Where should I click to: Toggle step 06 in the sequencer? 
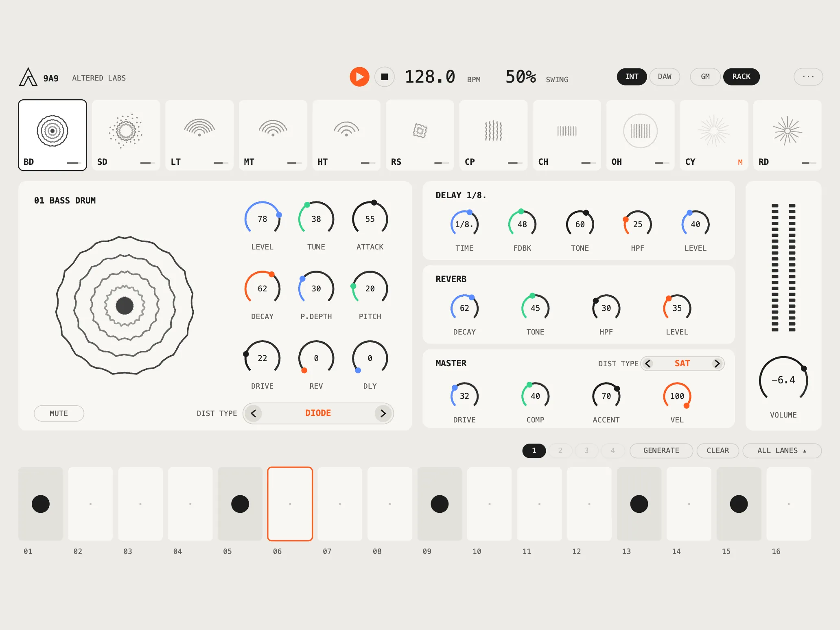[290, 504]
